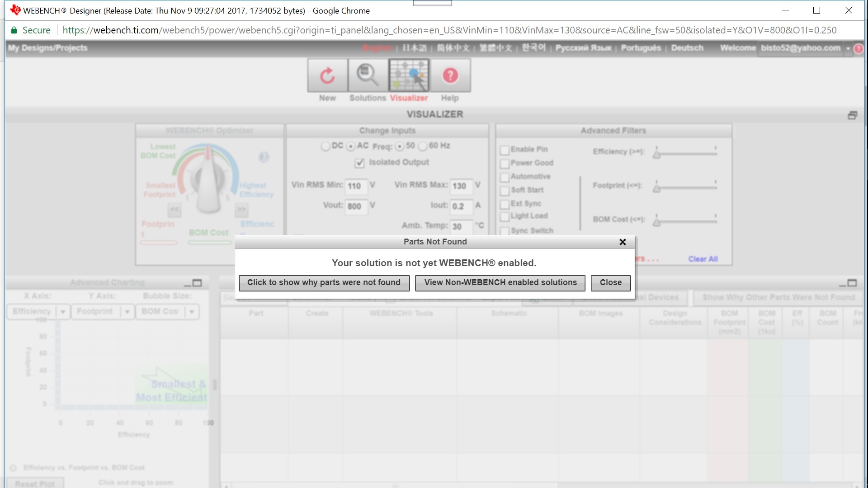Click the secure padlock icon
This screenshot has height=488, width=868.
(14, 30)
